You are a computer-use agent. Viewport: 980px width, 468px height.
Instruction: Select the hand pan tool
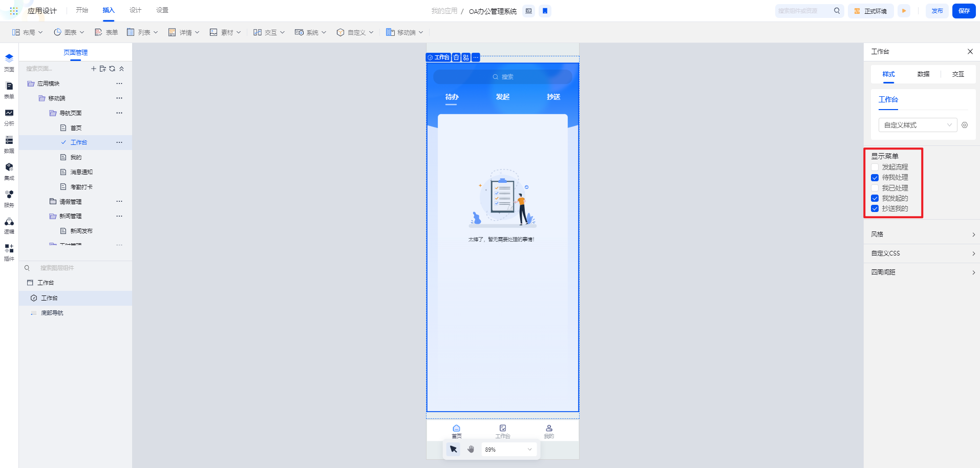coord(471,450)
